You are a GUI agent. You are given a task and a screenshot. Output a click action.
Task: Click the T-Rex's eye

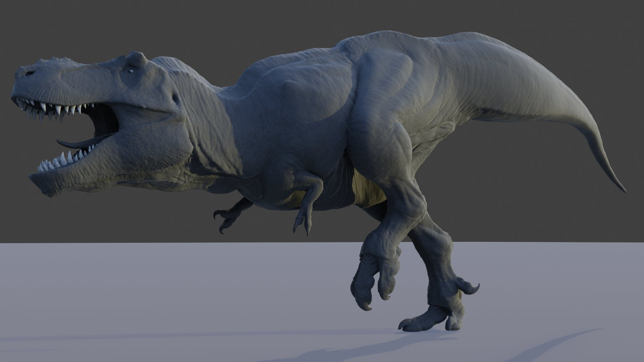[131, 70]
